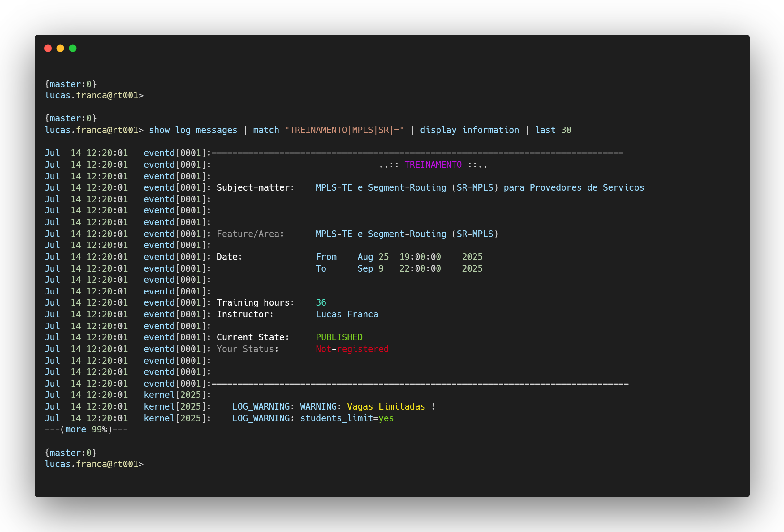This screenshot has height=532, width=784.
Task: Click the red close window button
Action: pyautogui.click(x=48, y=48)
